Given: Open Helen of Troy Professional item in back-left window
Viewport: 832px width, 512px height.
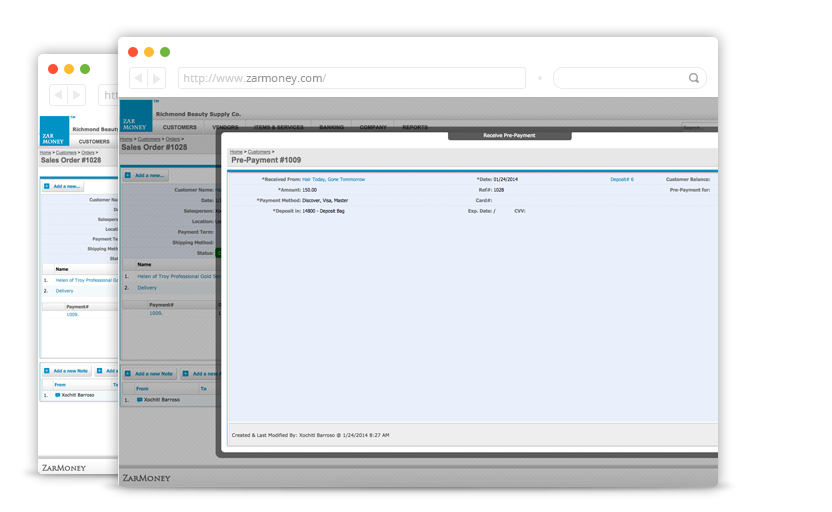Looking at the screenshot, I should coord(86,280).
